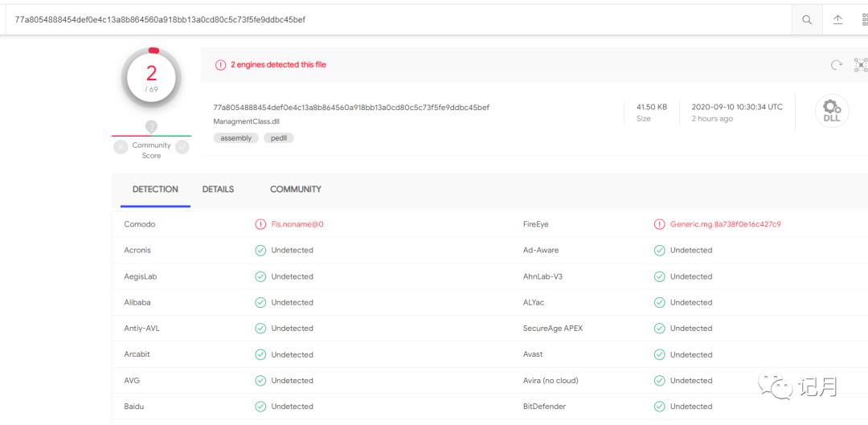Click the Alibaba undetected check icon

[260, 302]
